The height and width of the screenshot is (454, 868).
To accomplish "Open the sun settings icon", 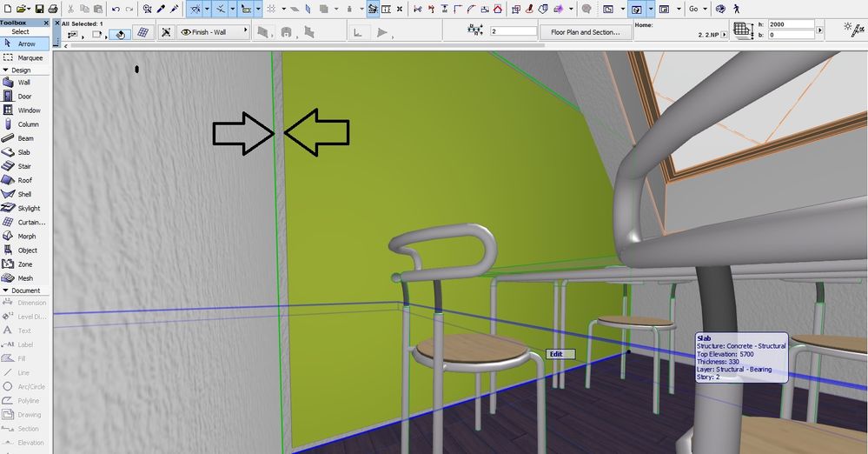I will [x=854, y=29].
